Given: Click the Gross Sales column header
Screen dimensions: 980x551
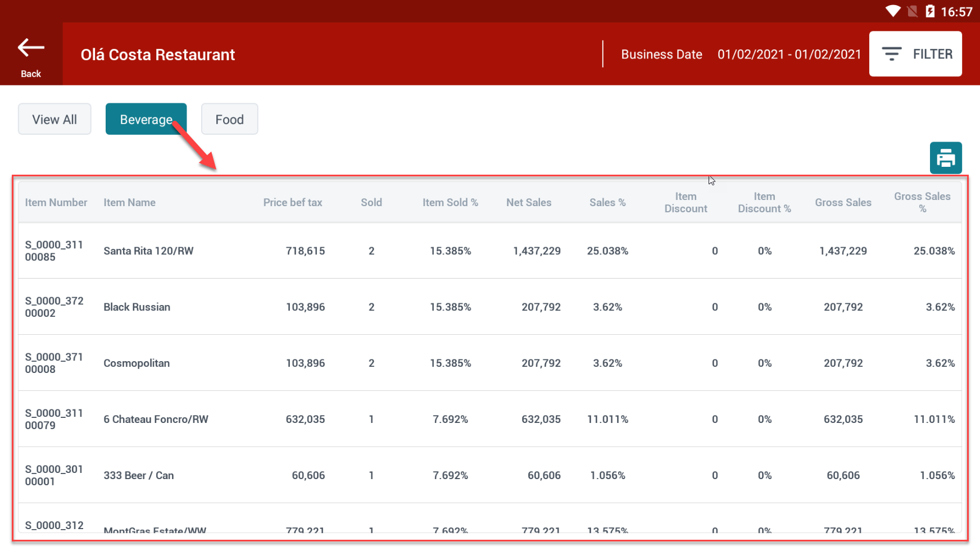Looking at the screenshot, I should pos(843,203).
